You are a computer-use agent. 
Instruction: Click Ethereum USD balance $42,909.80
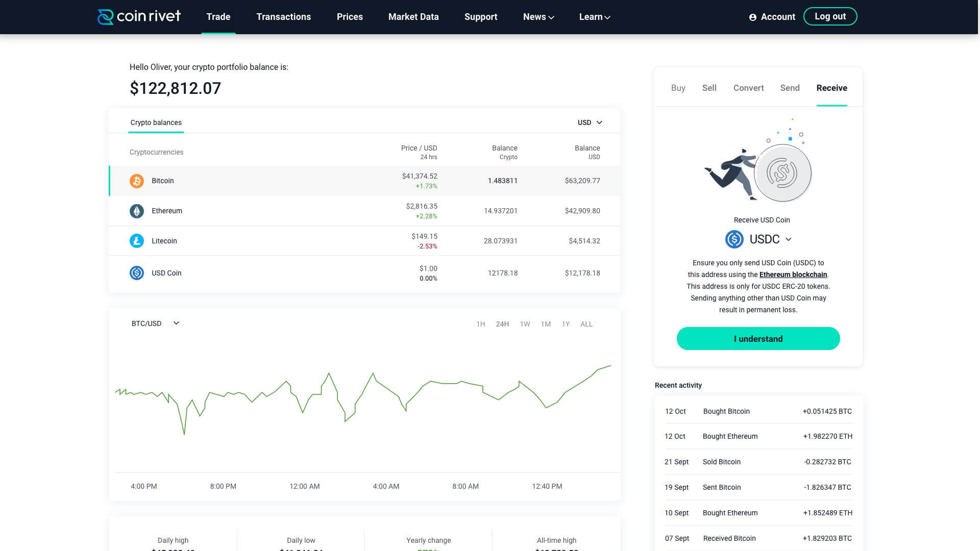coord(582,211)
